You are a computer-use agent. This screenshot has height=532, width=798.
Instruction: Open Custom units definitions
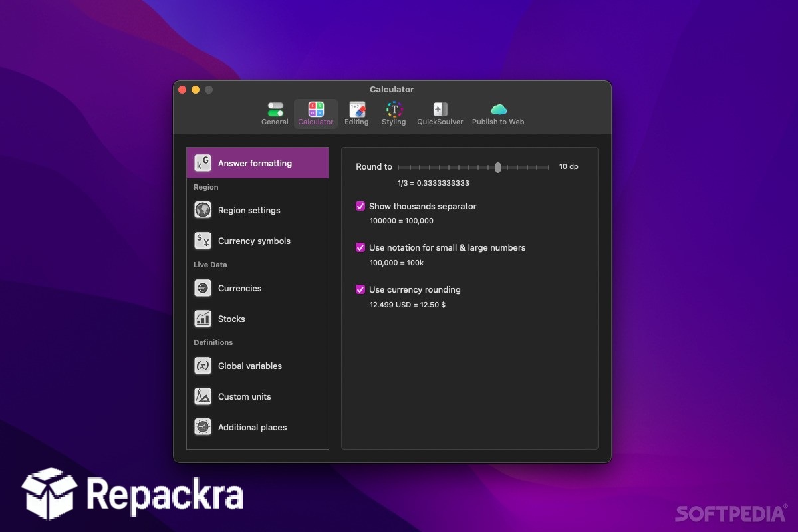(257, 396)
